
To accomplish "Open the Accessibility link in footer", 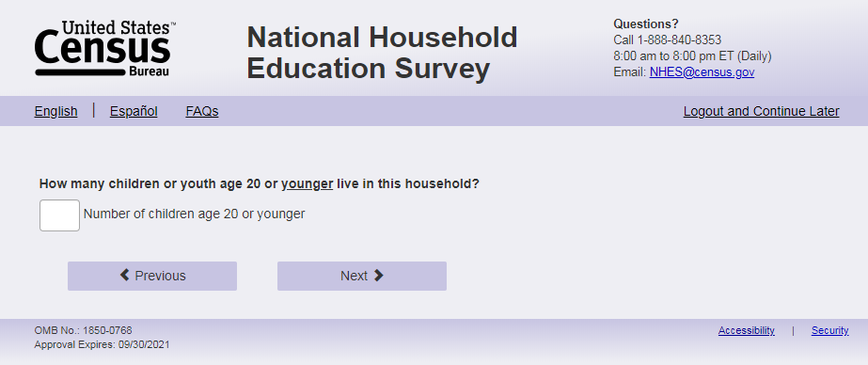I will [746, 330].
